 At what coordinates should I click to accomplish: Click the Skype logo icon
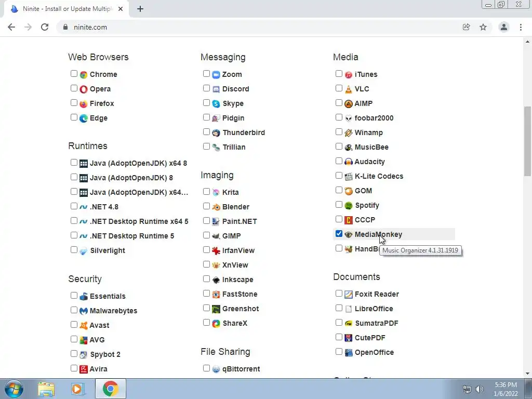[x=216, y=104]
